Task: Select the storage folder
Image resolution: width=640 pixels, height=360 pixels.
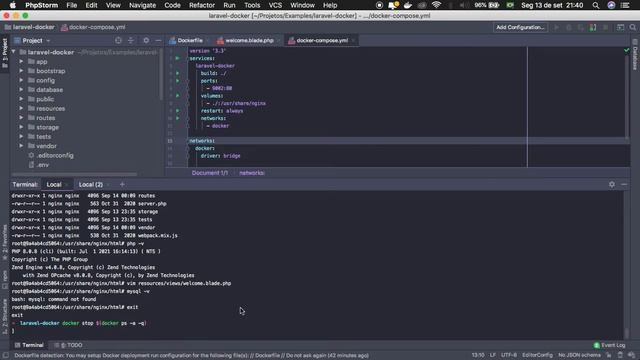Action: (x=47, y=127)
